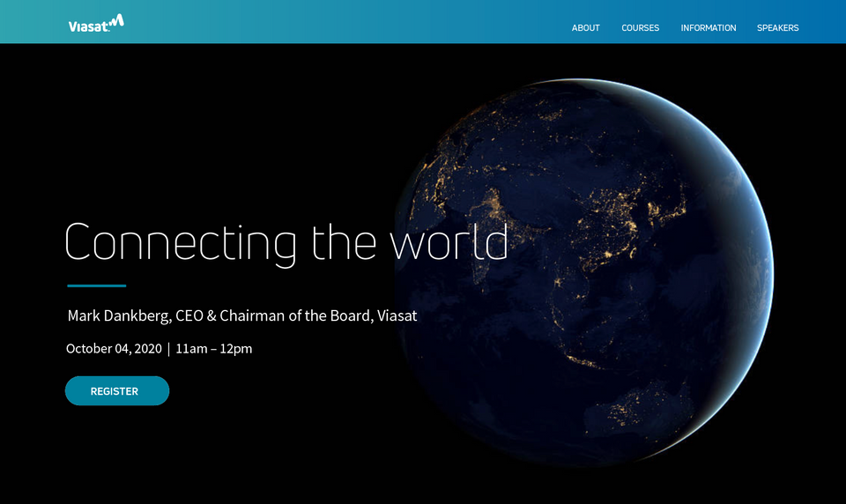Click the date text October 04, 2020

tap(114, 349)
